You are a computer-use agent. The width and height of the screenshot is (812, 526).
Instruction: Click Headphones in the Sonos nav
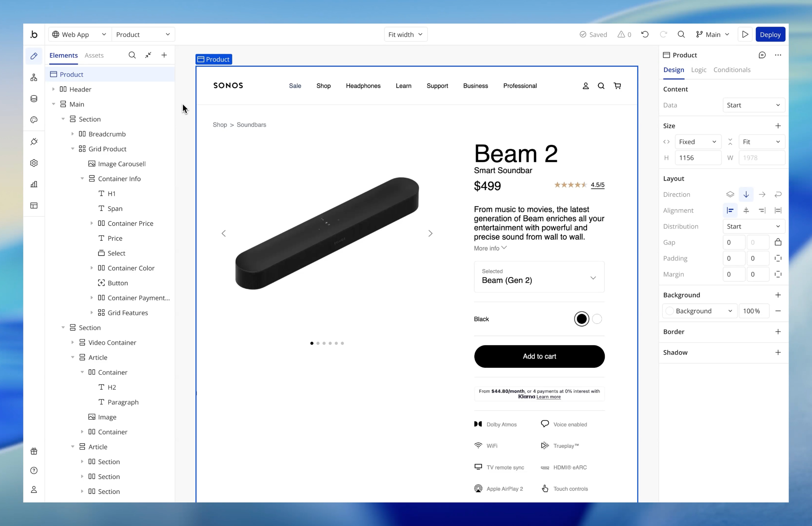363,86
